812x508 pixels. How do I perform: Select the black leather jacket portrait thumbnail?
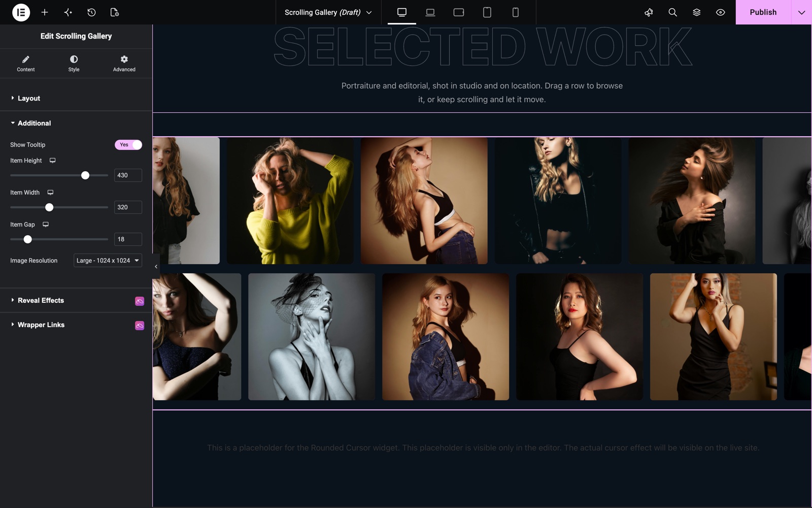pos(558,201)
